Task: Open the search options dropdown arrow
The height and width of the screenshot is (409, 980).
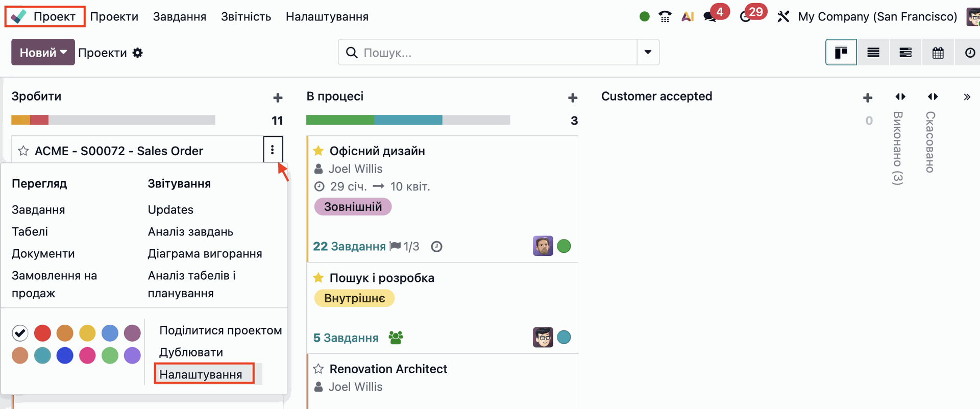Action: click(648, 52)
